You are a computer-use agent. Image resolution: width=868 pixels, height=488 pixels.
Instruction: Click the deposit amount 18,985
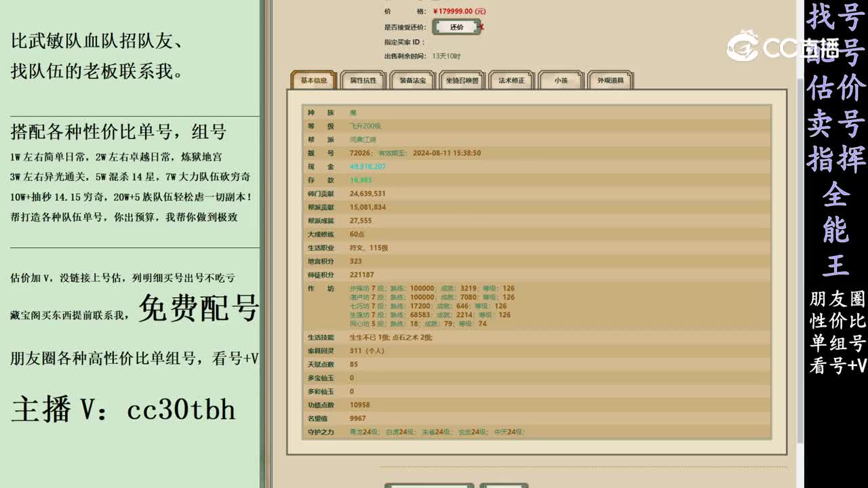(x=361, y=180)
